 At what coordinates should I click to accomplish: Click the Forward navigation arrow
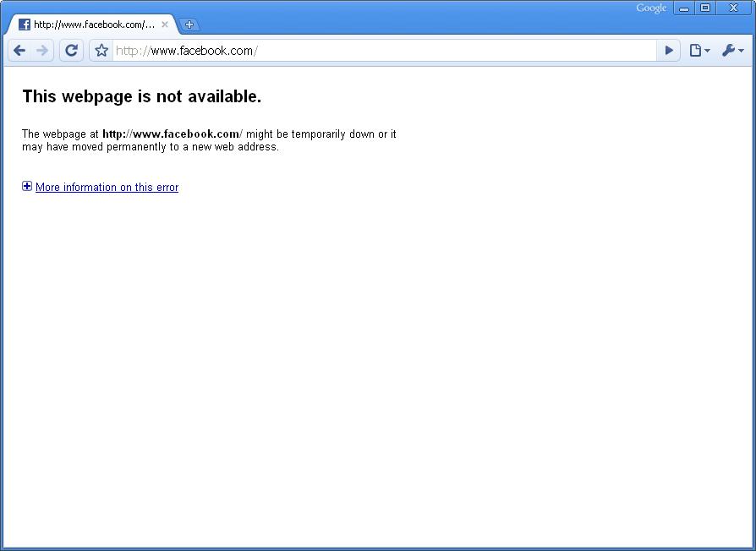point(42,51)
